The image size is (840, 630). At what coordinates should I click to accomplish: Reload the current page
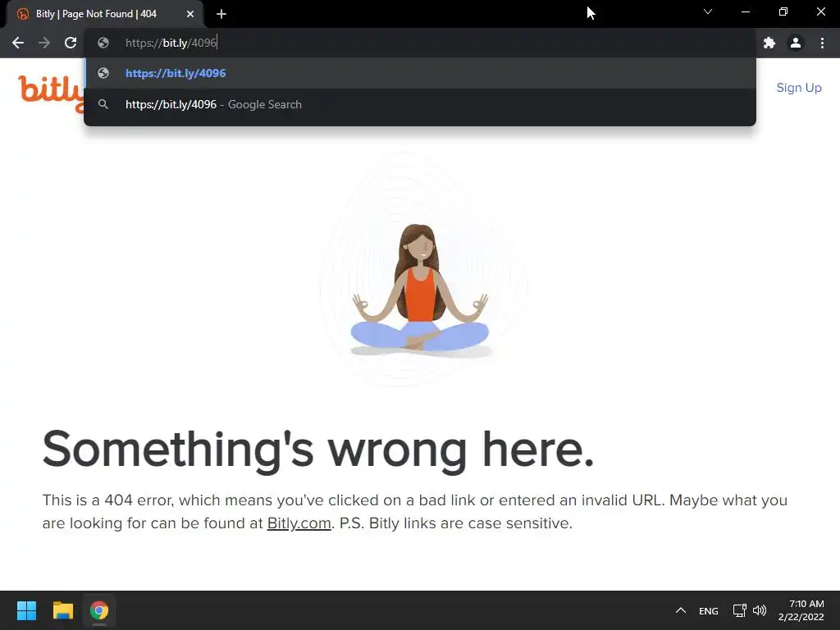pyautogui.click(x=71, y=43)
